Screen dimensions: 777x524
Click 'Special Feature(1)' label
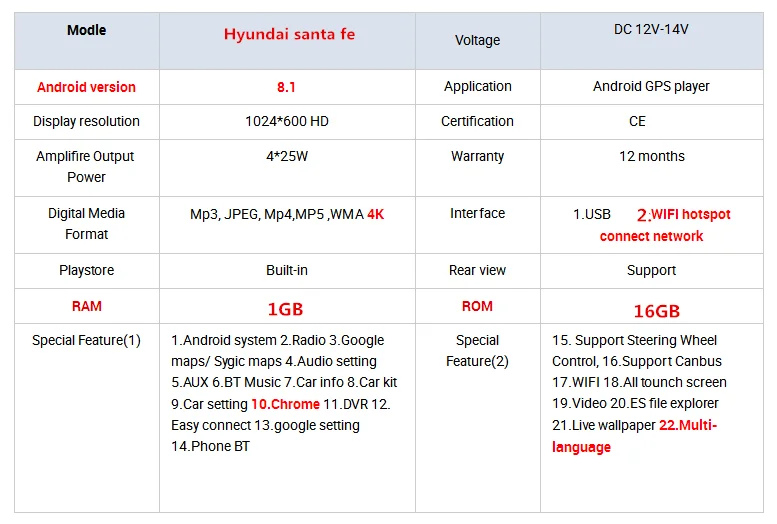pos(86,341)
